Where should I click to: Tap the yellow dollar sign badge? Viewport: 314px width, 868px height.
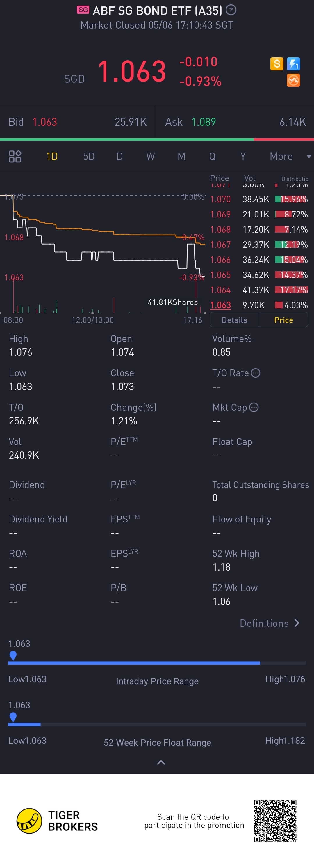(x=277, y=64)
